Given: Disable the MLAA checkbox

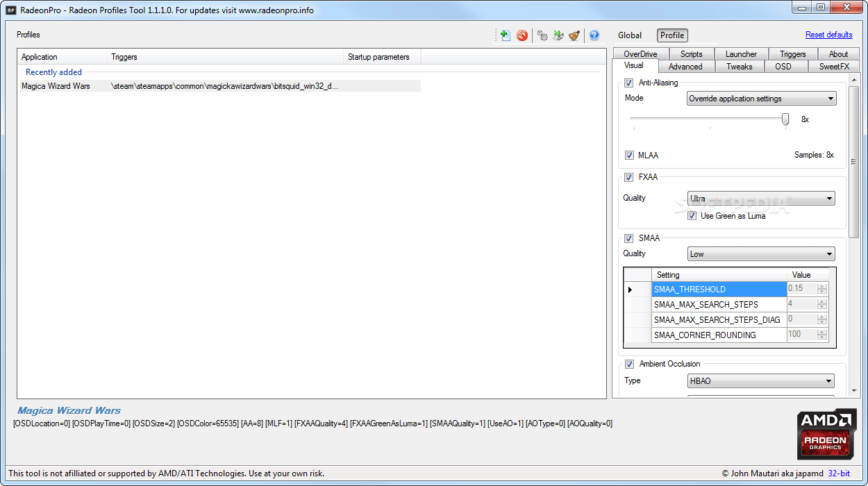Looking at the screenshot, I should 629,156.
